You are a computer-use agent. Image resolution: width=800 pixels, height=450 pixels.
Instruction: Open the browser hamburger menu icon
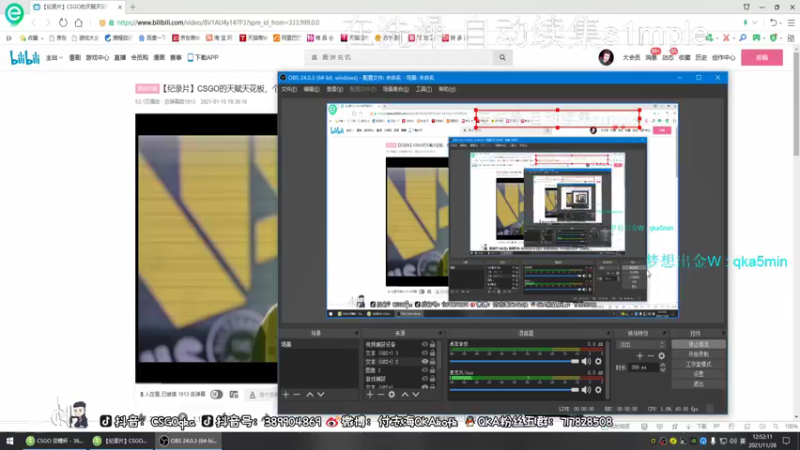[x=791, y=22]
